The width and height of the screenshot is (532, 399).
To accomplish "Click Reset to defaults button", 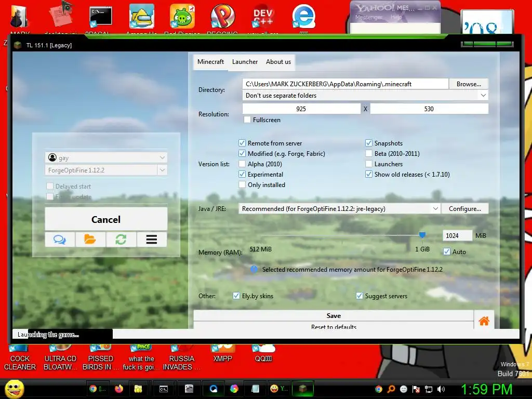I will [x=334, y=326].
